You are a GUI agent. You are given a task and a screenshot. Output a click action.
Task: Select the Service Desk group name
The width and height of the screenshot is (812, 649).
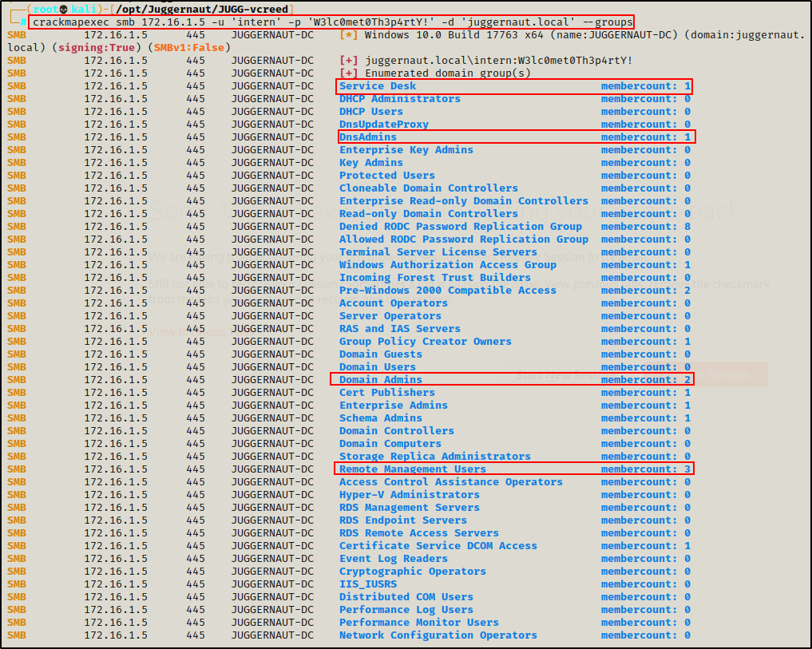click(377, 86)
